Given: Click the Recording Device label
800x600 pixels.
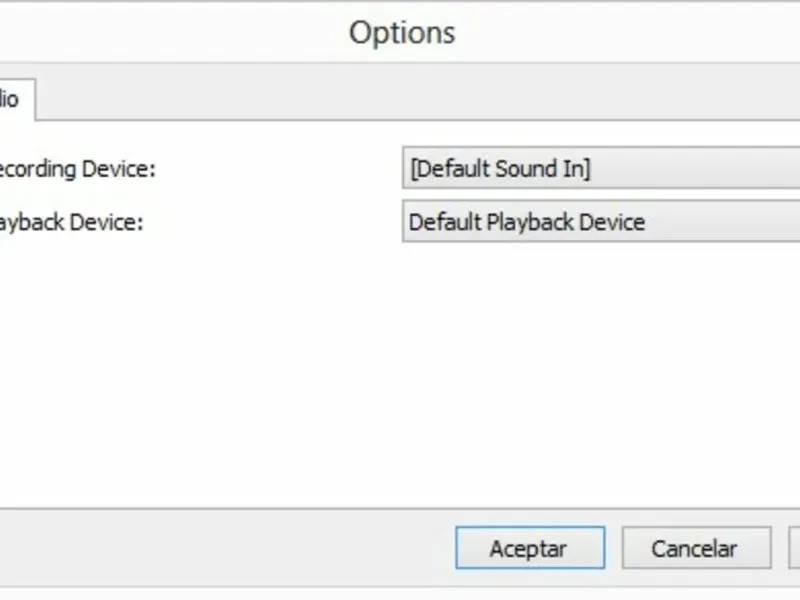Looking at the screenshot, I should [x=75, y=169].
